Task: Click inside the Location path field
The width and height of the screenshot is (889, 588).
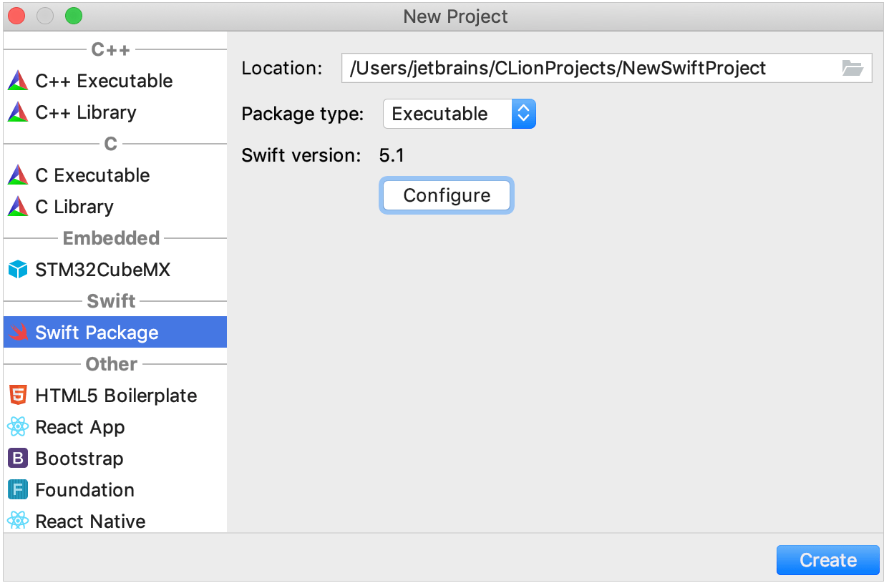Action: [x=573, y=68]
